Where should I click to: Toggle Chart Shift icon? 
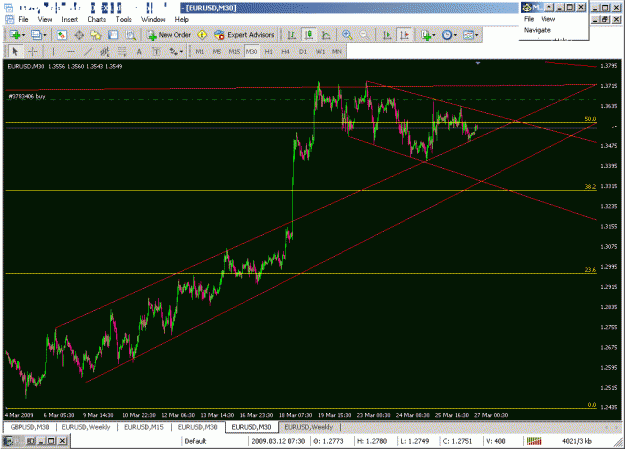[x=405, y=35]
